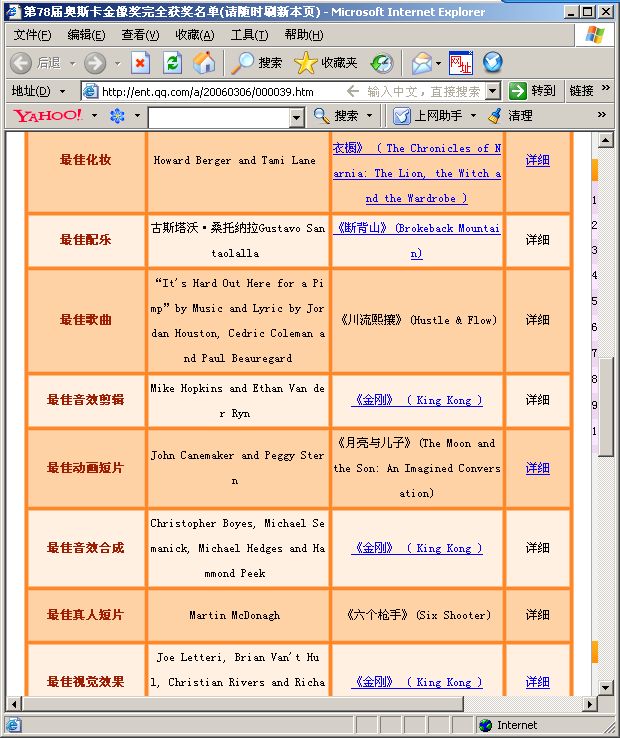Open Favorites with the star icon
This screenshot has height=738, width=620.
[306, 63]
